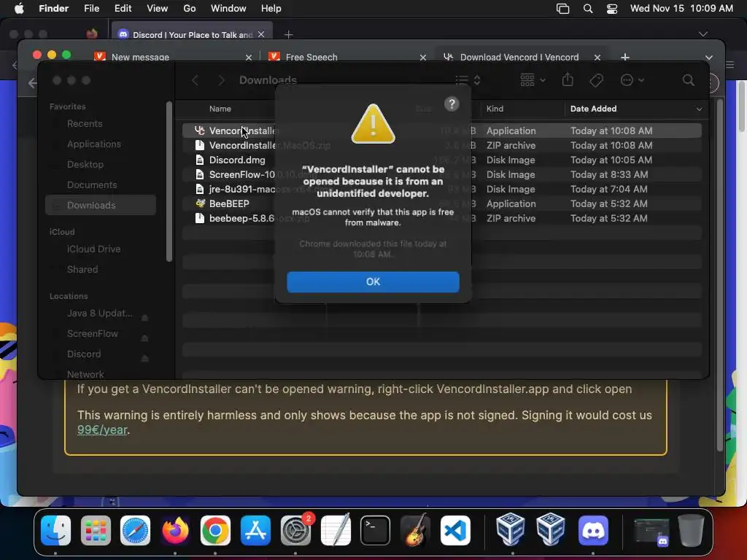Eject the Discord volume in sidebar
The width and height of the screenshot is (747, 560).
click(145, 359)
